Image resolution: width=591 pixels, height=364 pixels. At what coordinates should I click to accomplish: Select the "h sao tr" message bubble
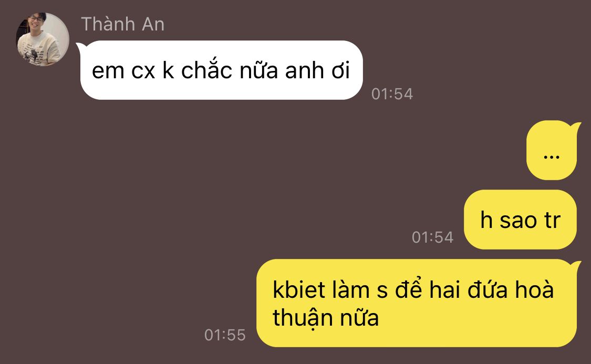520,220
